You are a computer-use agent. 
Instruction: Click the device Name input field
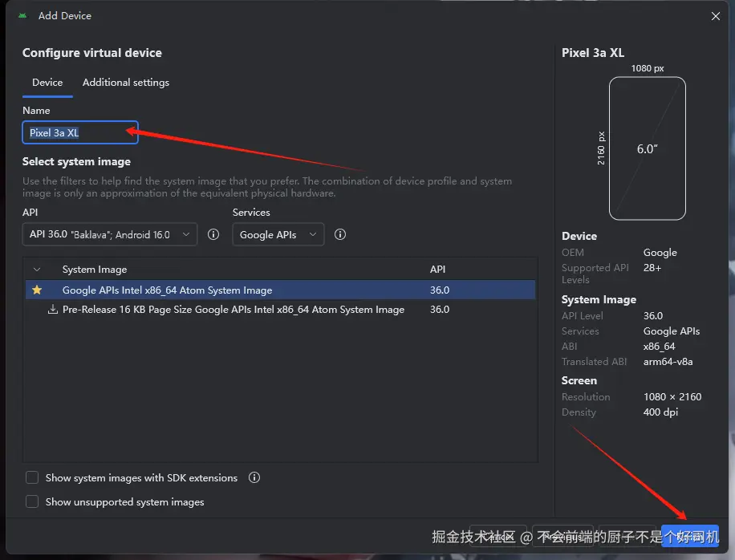[80, 132]
